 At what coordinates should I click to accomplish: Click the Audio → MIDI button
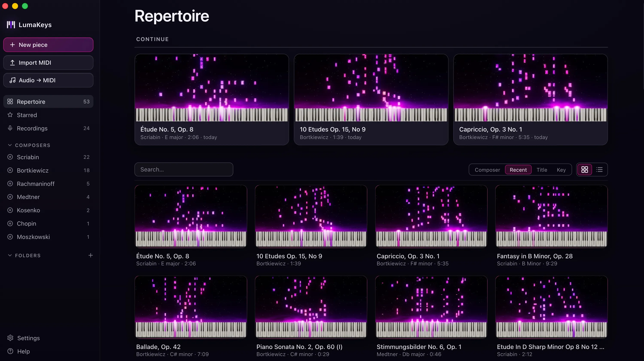coord(48,80)
